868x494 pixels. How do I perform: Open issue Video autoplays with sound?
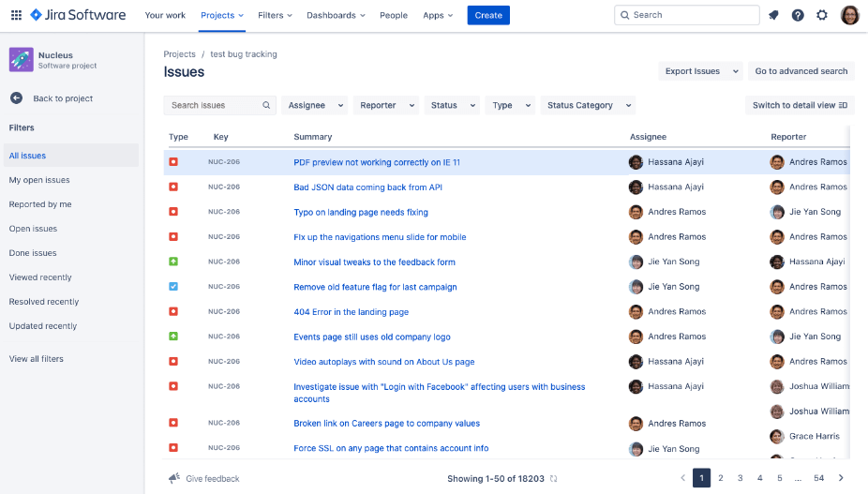coord(384,362)
